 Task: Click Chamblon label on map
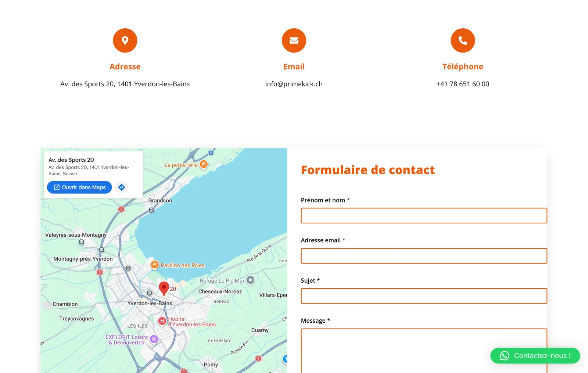tap(65, 304)
